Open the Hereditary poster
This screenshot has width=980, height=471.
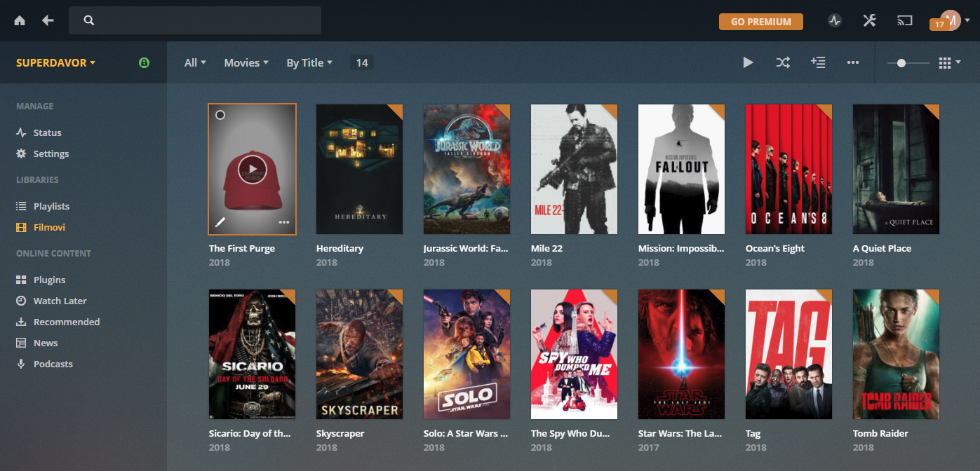(359, 169)
